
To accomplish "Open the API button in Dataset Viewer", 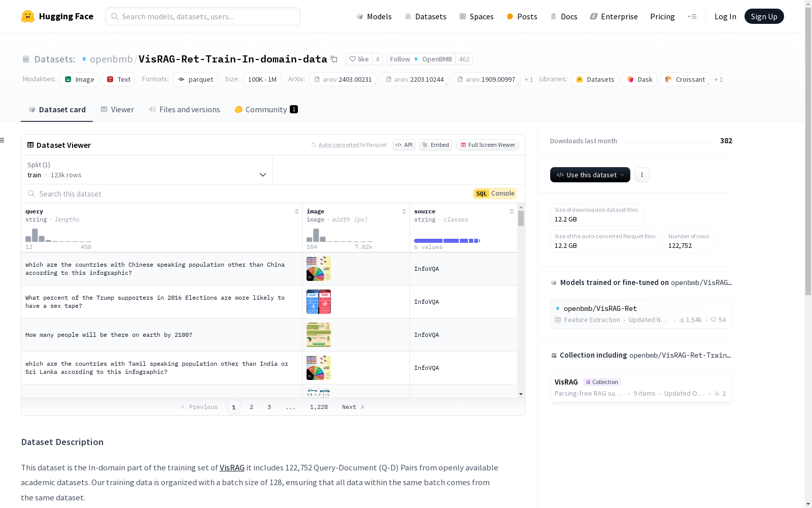I will point(404,145).
